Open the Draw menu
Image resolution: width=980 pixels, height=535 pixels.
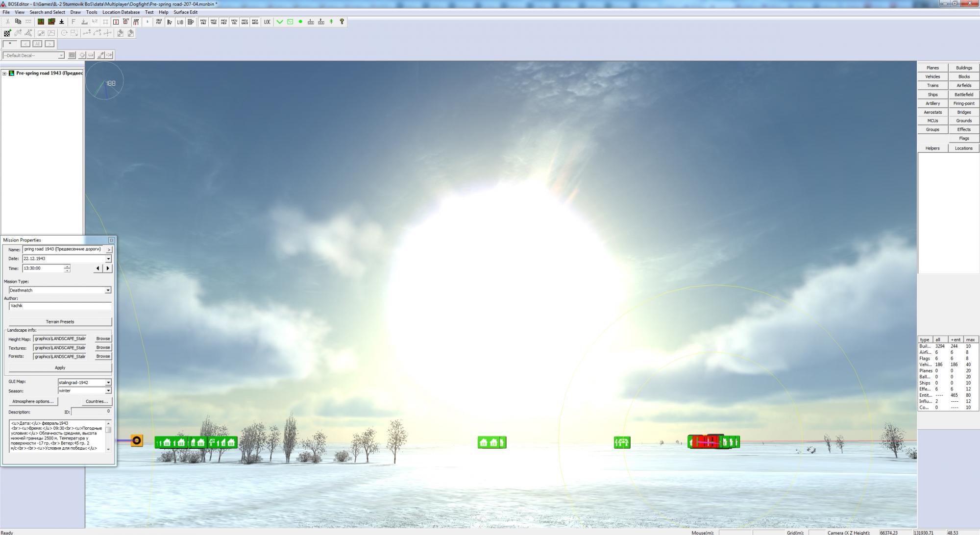75,12
